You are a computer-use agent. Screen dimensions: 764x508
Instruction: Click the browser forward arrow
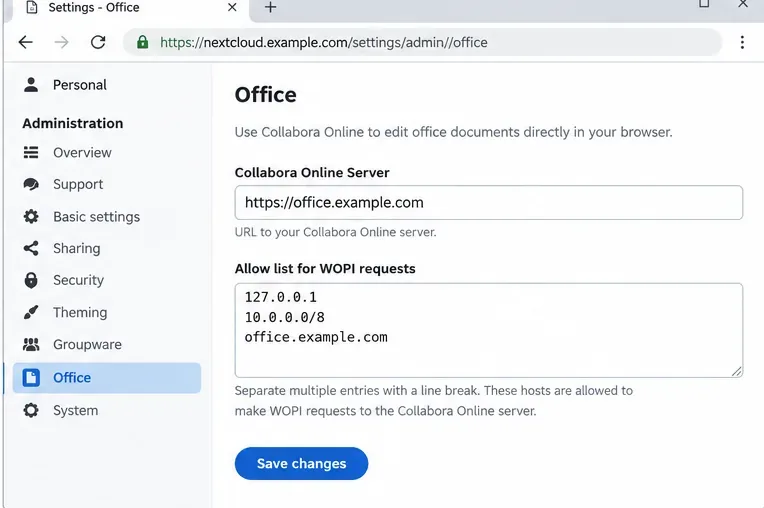[61, 42]
